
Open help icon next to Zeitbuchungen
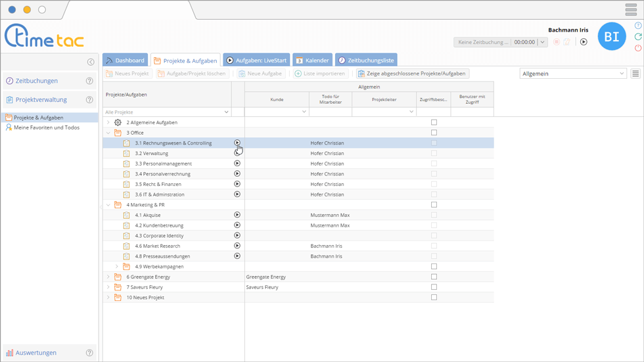(90, 81)
